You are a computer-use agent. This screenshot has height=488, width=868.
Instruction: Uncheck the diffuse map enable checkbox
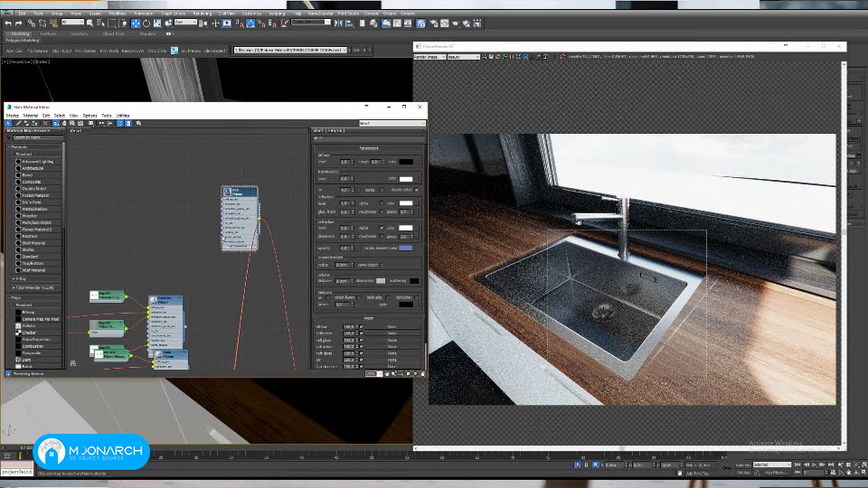362,326
